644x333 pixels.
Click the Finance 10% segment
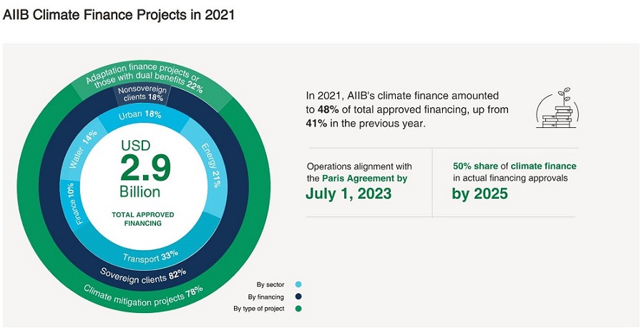75,203
